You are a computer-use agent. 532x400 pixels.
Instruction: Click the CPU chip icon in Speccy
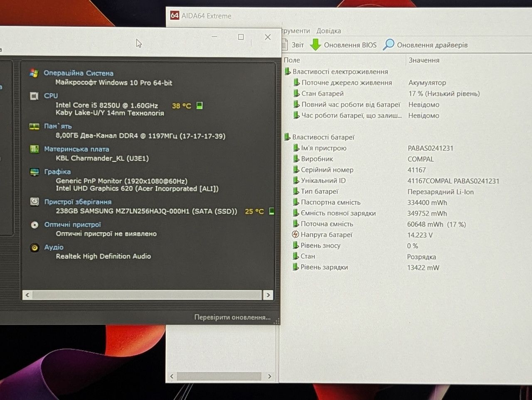pos(34,96)
